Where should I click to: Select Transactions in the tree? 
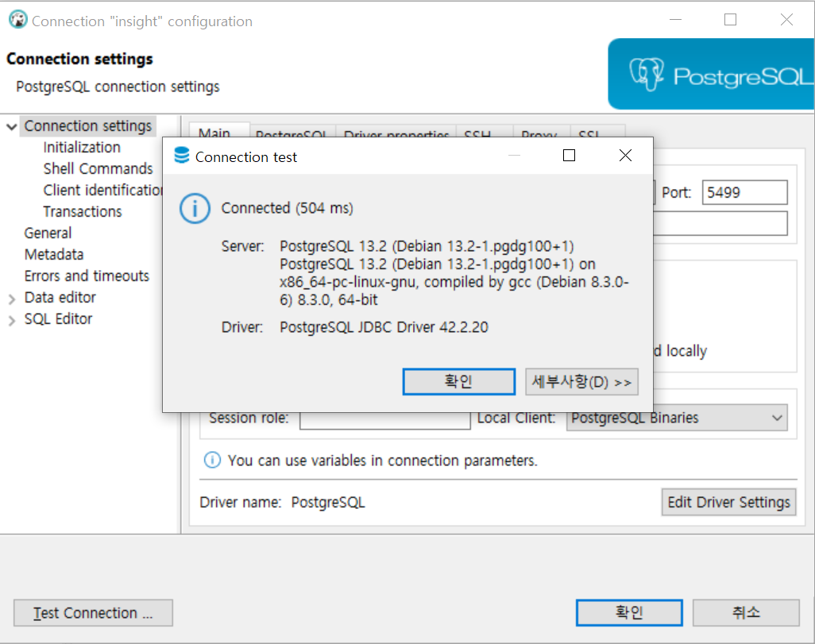82,211
